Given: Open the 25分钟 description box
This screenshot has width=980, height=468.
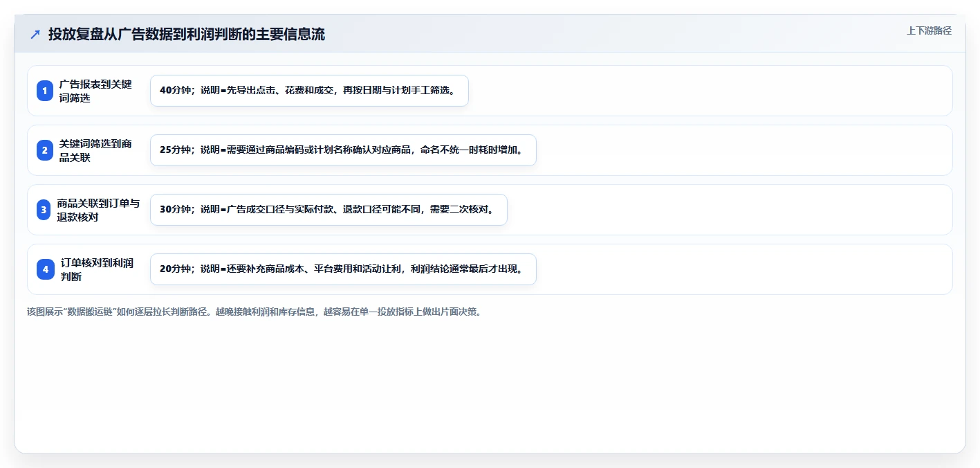Looking at the screenshot, I should [343, 150].
